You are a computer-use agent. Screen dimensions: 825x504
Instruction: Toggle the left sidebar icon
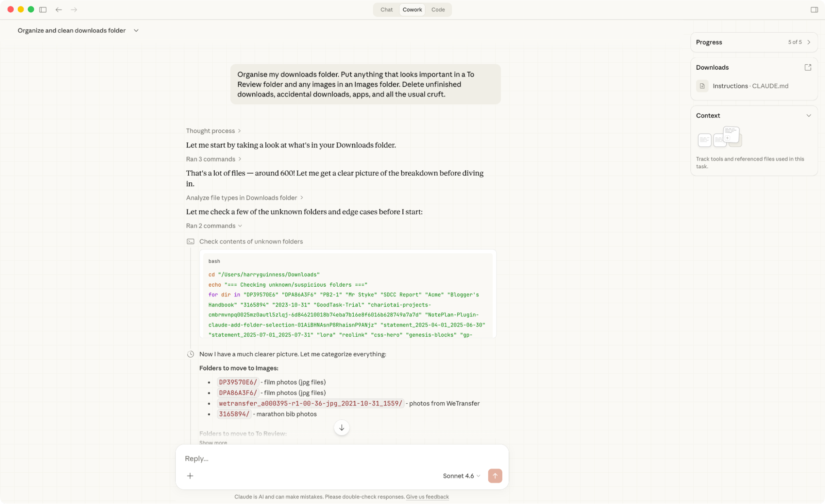(x=43, y=9)
